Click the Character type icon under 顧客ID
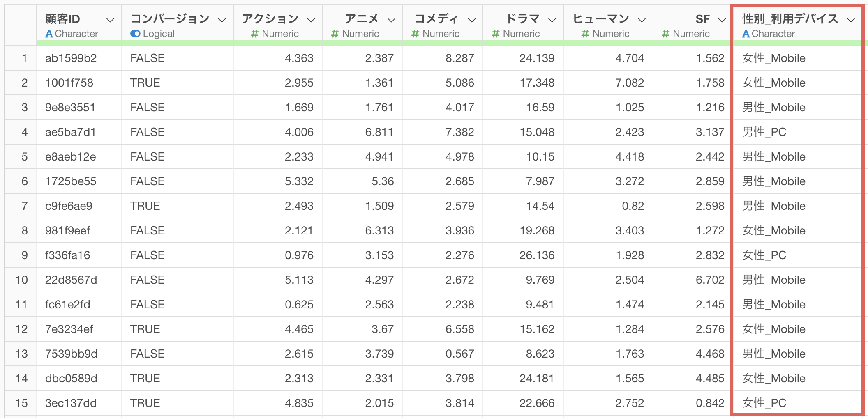The height and width of the screenshot is (418, 868). pyautogui.click(x=49, y=34)
